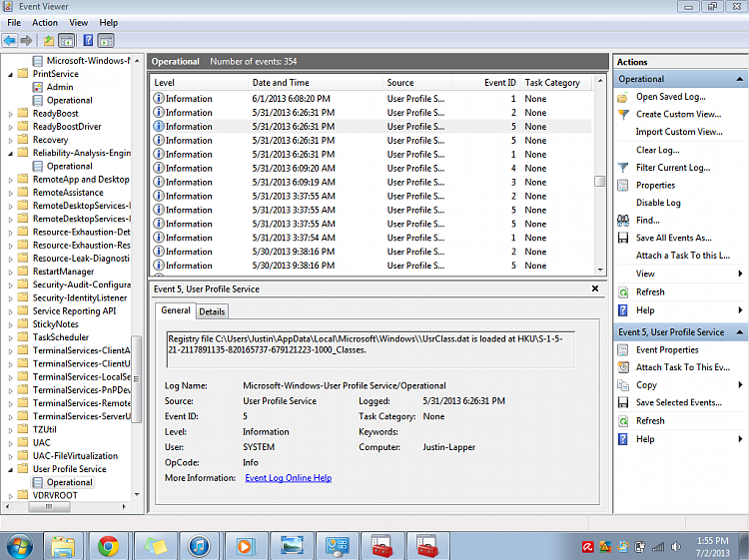The height and width of the screenshot is (560, 749).
Task: Click the Refresh icon under Event 5 section
Action: tap(623, 421)
